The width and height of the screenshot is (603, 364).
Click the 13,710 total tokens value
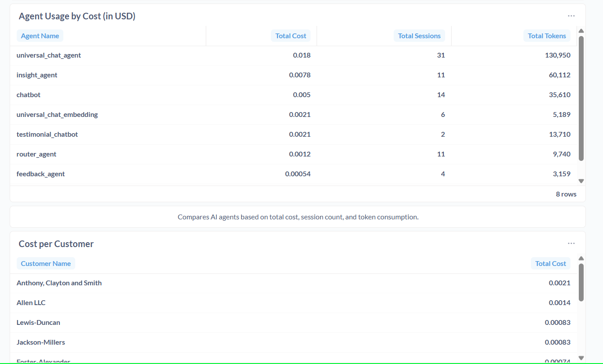[559, 135]
